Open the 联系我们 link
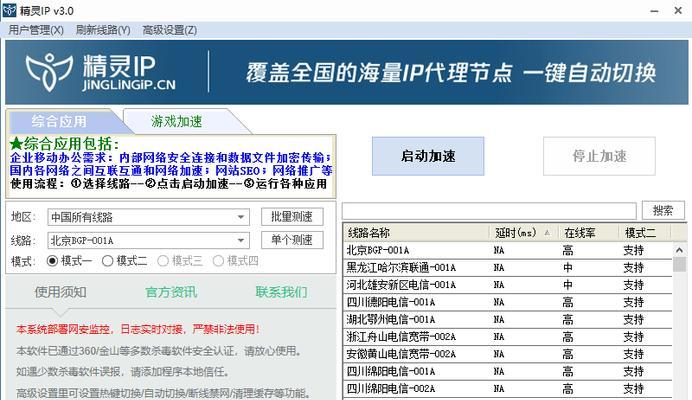Image resolution: width=692 pixels, height=400 pixels. [282, 292]
